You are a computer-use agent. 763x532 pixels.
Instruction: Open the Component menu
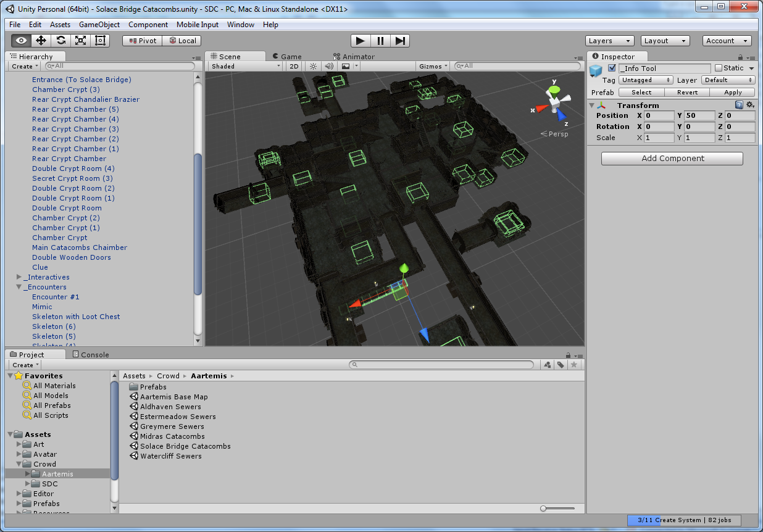(x=148, y=25)
